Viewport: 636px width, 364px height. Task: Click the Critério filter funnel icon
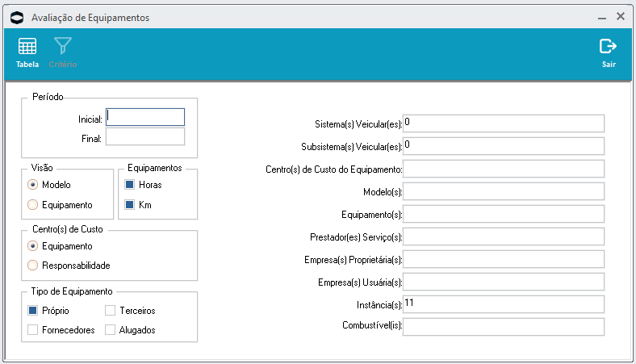point(63,47)
